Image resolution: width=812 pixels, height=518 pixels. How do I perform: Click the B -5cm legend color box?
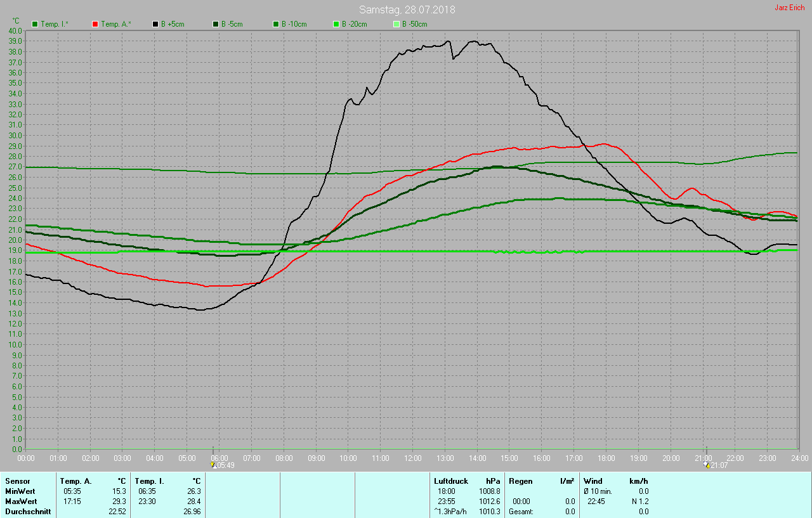(x=216, y=24)
